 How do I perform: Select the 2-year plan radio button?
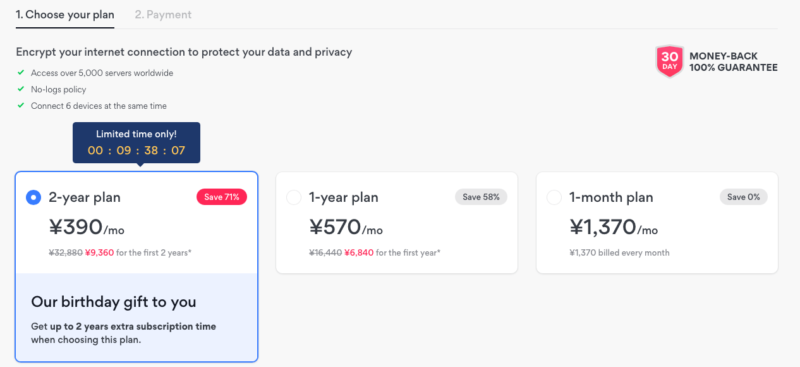(34, 198)
